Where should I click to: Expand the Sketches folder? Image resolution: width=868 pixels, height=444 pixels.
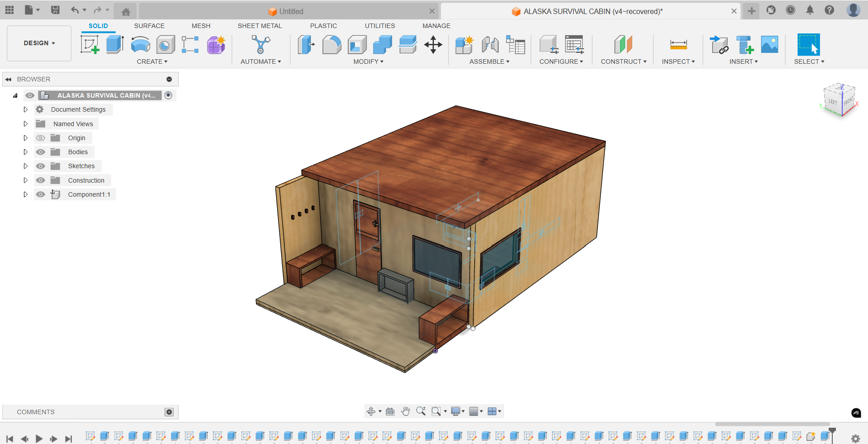tap(26, 166)
